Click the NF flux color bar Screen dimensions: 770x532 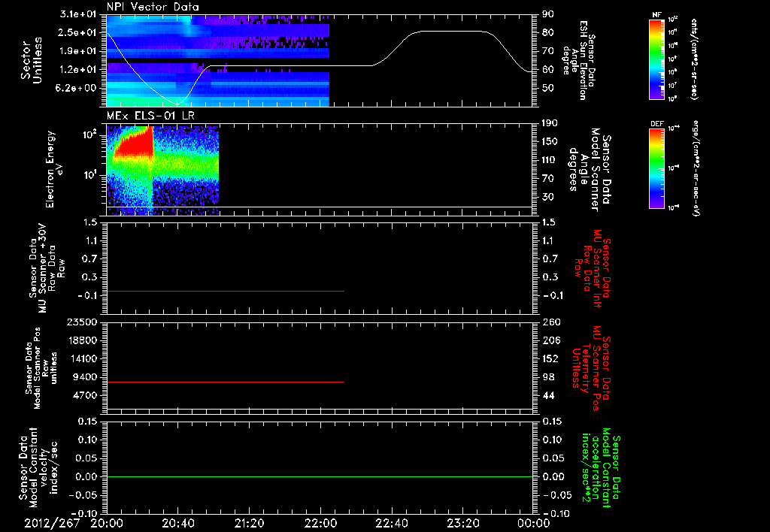tap(656, 59)
